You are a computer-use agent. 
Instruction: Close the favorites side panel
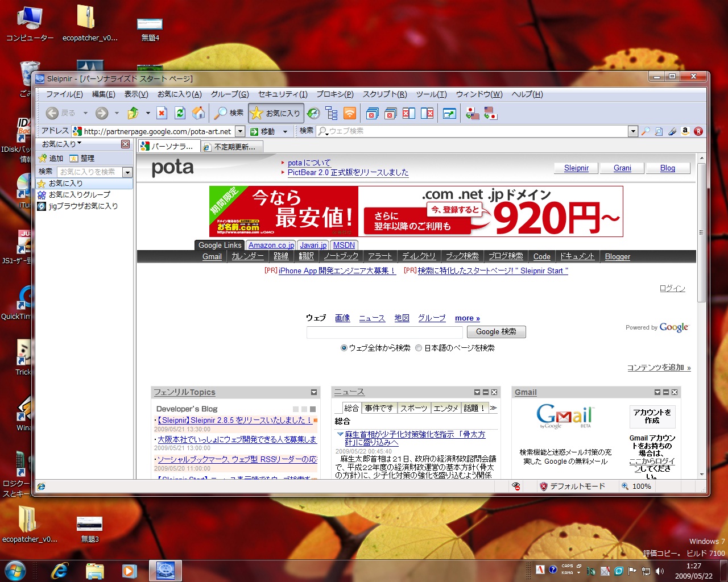point(126,144)
